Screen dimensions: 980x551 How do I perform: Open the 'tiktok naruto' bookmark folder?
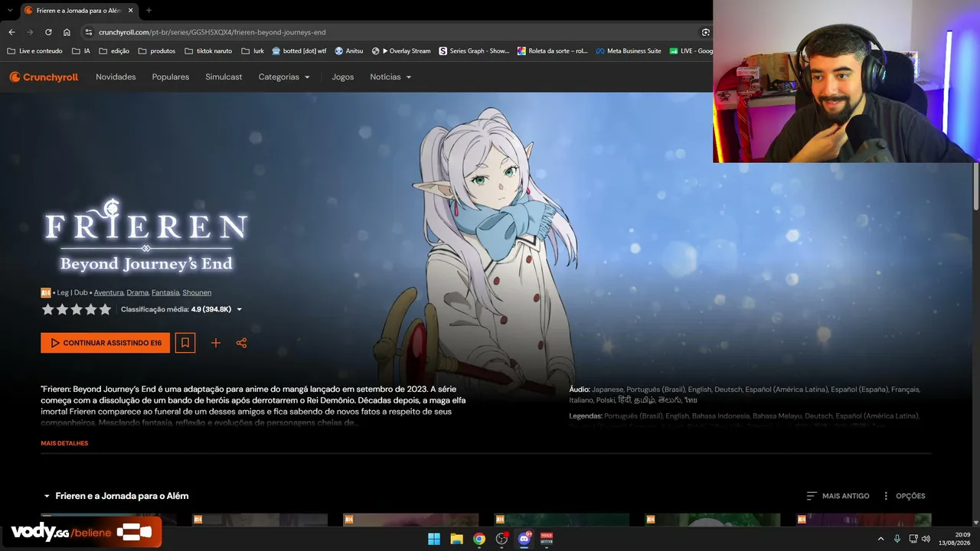(x=209, y=51)
